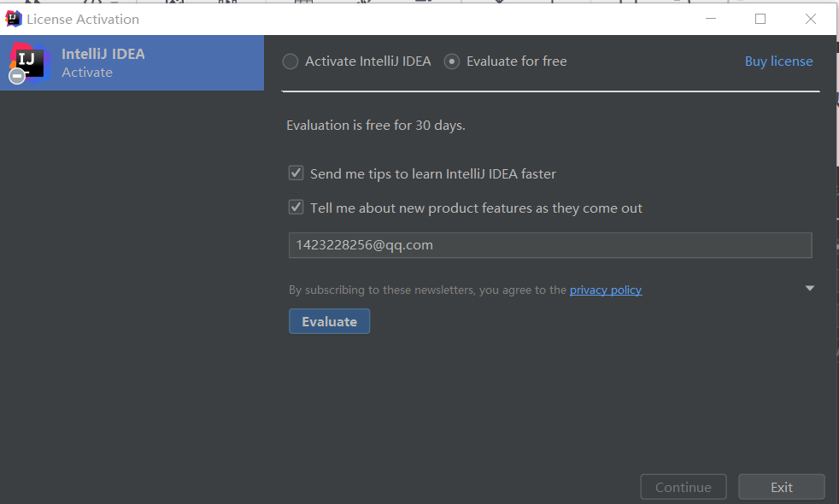Viewport: 839px width, 504px height.
Task: Click the IntelliJ IDEA product logo icon
Action: (x=29, y=63)
